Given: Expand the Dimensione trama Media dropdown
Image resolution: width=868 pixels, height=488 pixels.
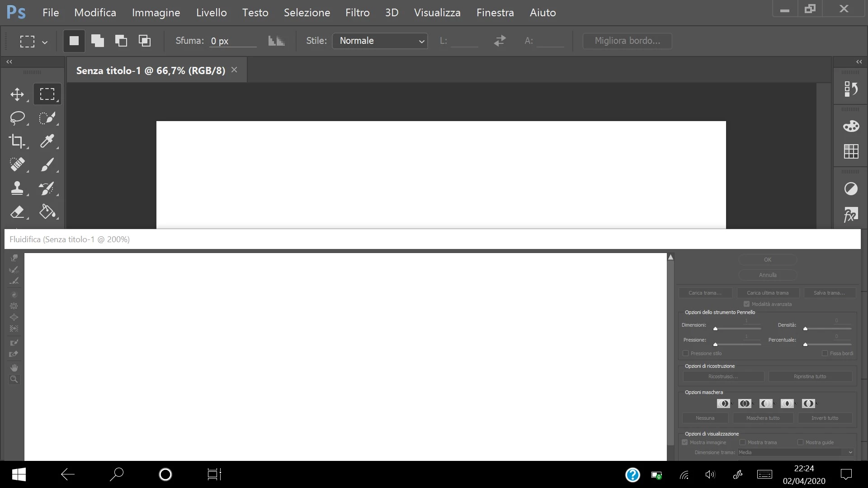Looking at the screenshot, I should 796,452.
